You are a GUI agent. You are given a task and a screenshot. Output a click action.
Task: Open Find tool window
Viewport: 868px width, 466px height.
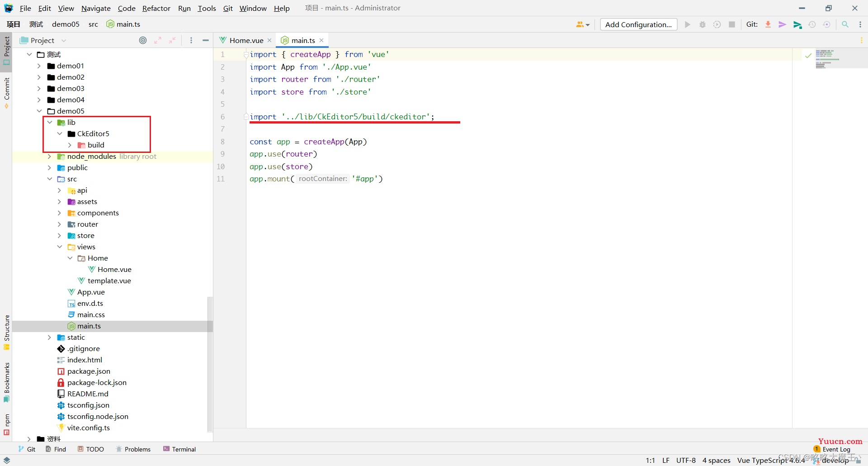click(56, 449)
